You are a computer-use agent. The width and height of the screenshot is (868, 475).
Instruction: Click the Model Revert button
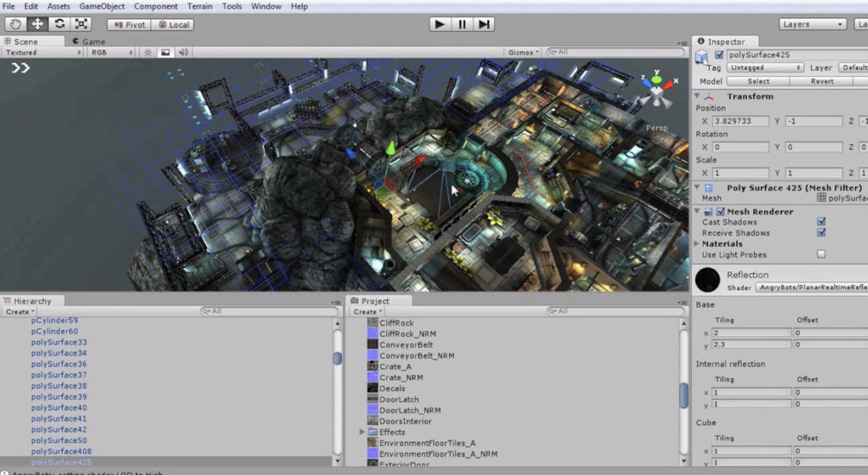point(822,81)
